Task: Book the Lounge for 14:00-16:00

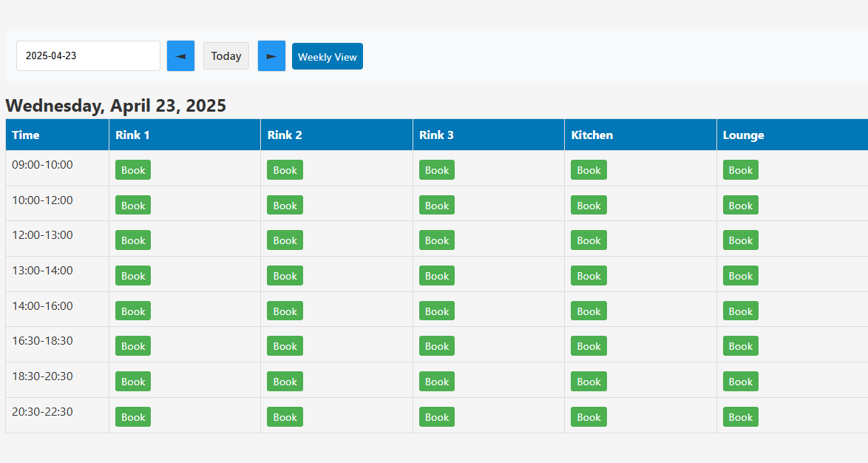Action: [741, 311]
